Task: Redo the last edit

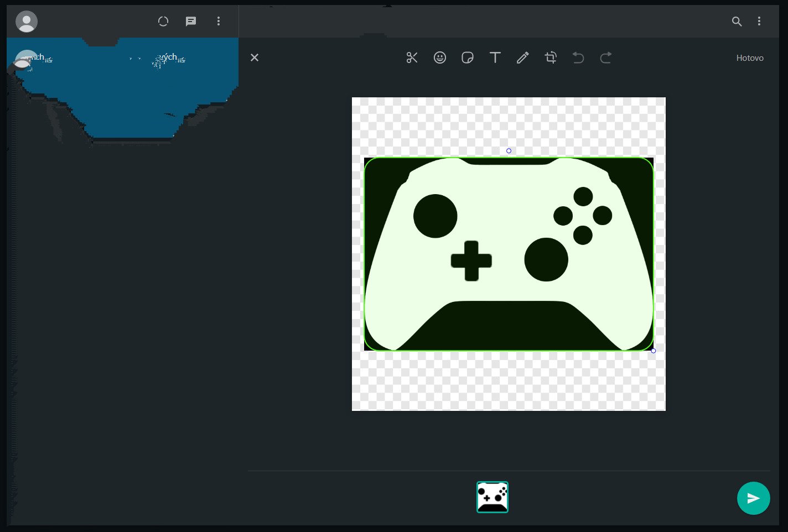Action: [x=606, y=58]
